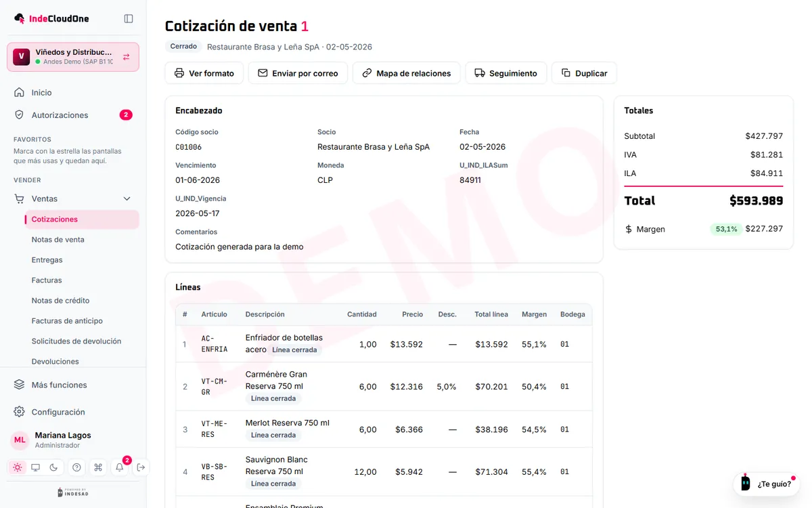Image resolution: width=812 pixels, height=508 pixels.
Task: Open Facturas in the sidebar
Action: pos(81,280)
